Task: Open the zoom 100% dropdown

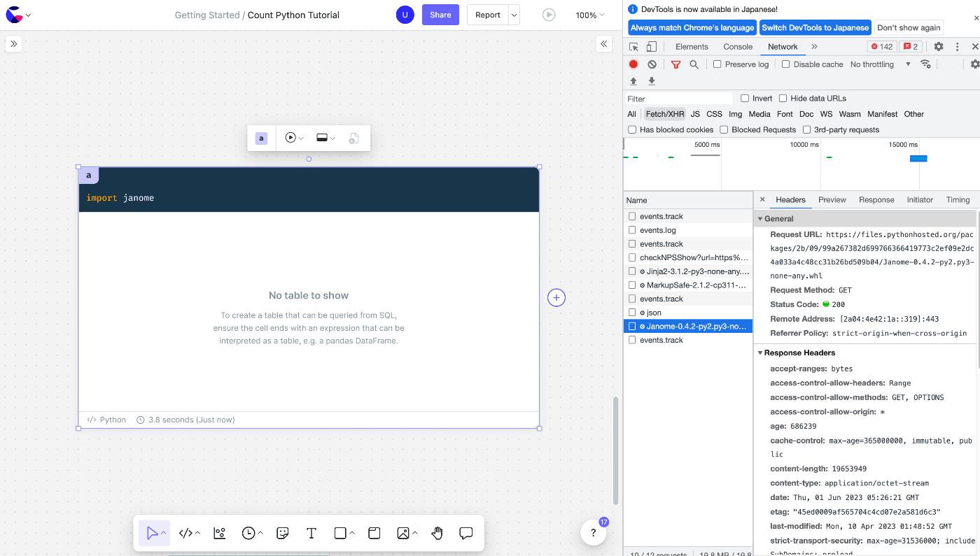Action: pos(590,15)
